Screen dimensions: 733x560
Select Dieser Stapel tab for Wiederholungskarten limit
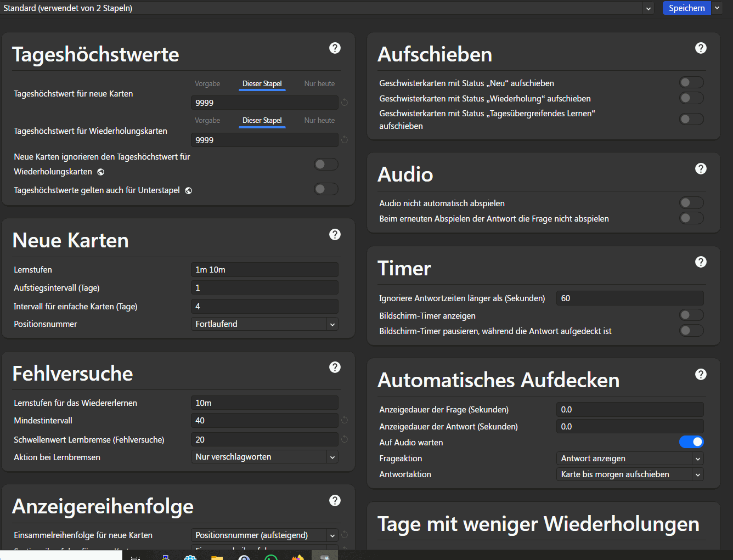pos(262,121)
